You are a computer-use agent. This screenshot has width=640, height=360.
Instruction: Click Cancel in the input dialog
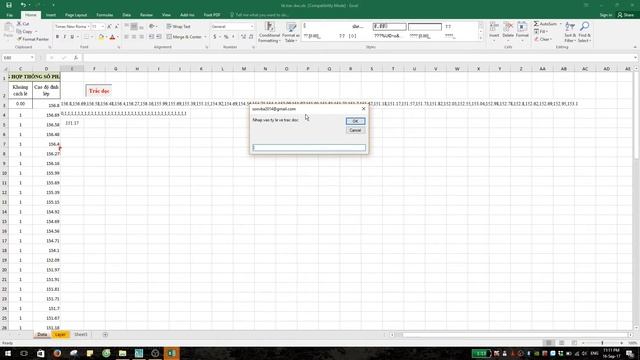(355, 130)
